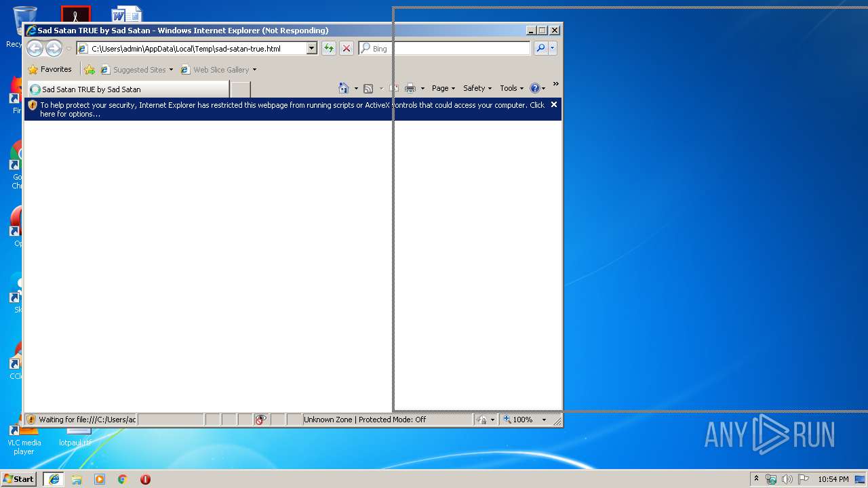The image size is (868, 488).
Task: Go forward with the Forward arrow button
Action: click(x=54, y=48)
